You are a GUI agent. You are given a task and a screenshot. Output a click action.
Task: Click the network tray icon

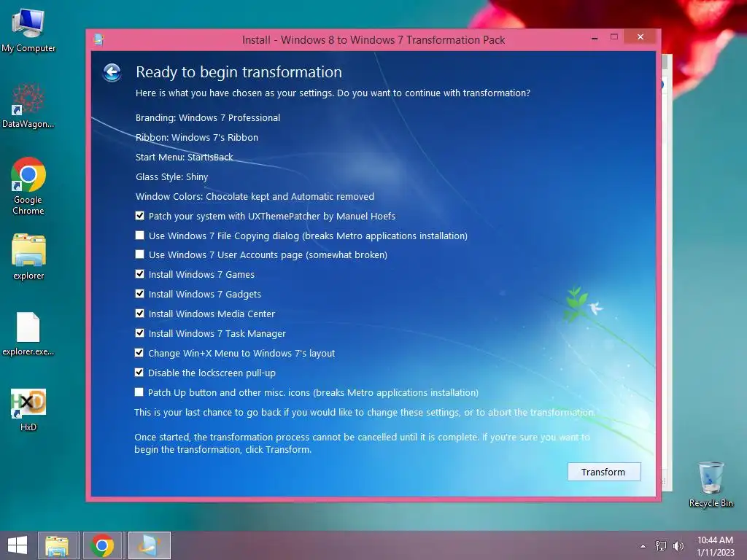(x=661, y=546)
